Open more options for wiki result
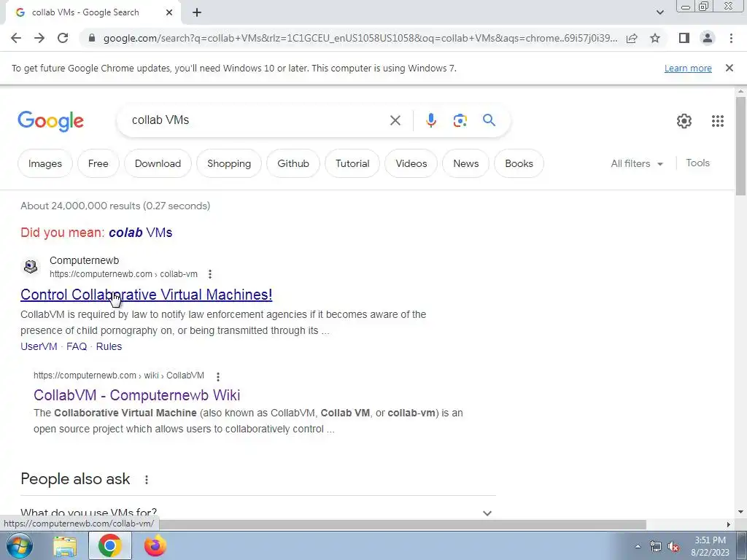This screenshot has width=747, height=560. pyautogui.click(x=217, y=376)
